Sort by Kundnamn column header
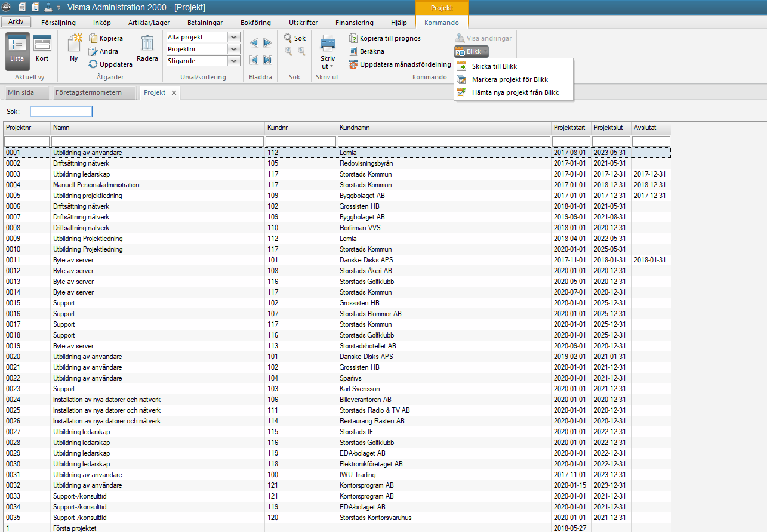767x532 pixels. (x=443, y=128)
